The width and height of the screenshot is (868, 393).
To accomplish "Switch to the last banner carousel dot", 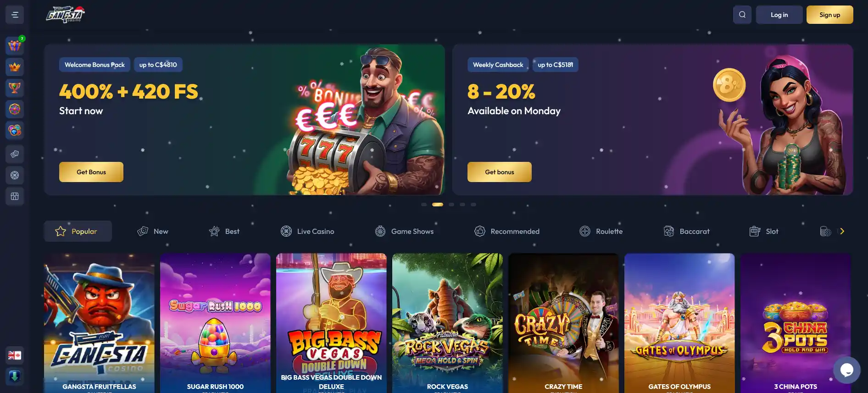I will click(x=473, y=205).
